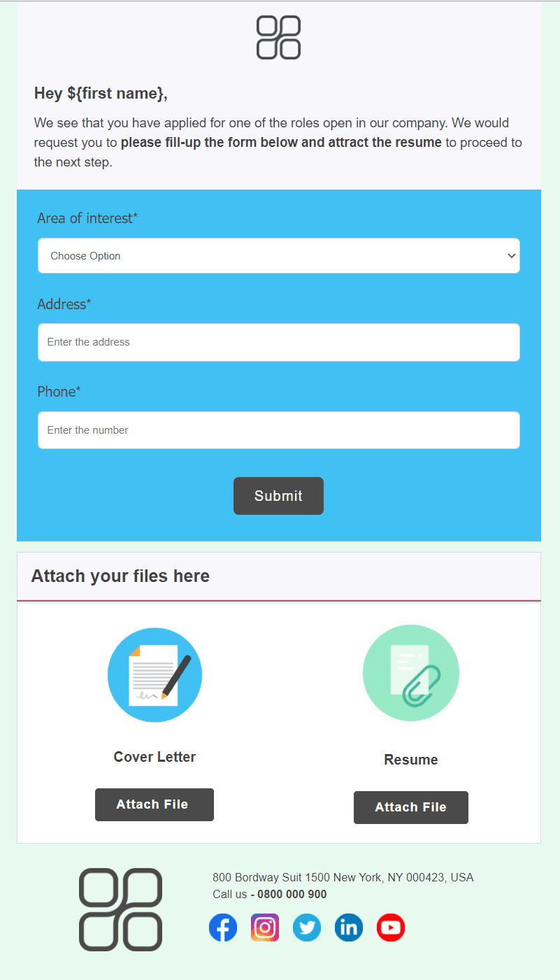Expand the Choose Option chevron arrow
Viewport: 560px width, 980px height.
tap(510, 256)
